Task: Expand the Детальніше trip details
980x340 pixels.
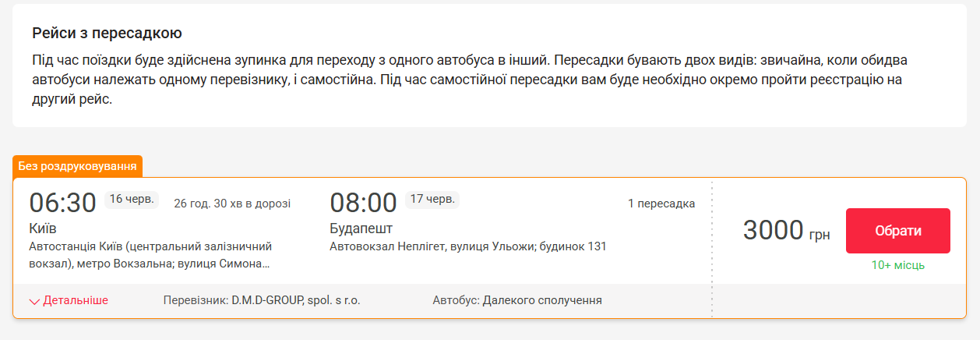Action: (x=75, y=300)
